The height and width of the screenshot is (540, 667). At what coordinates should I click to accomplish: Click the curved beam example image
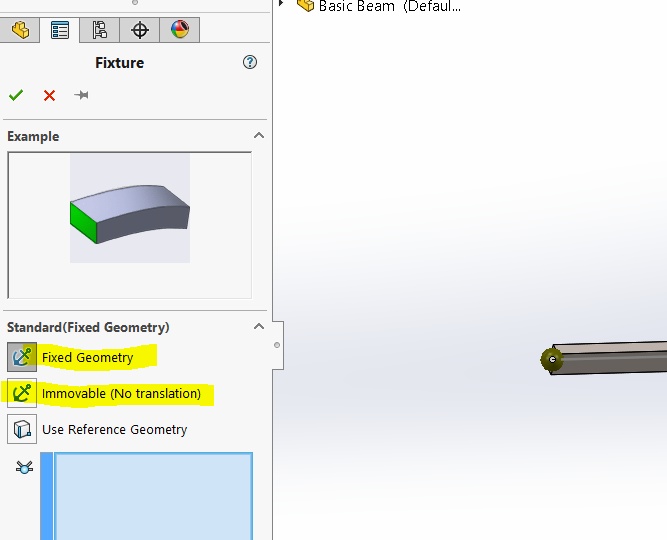(x=130, y=209)
